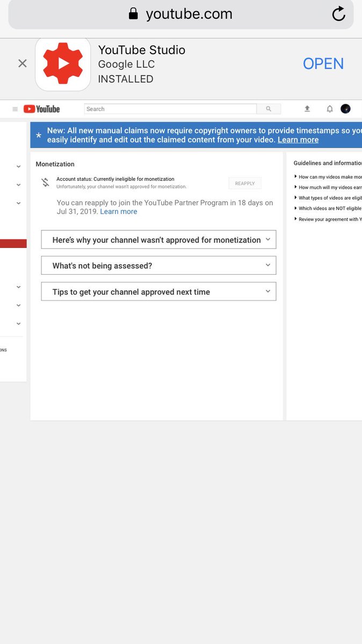362x644 pixels.
Task: Open How much will my videos earn
Action: 330,187
